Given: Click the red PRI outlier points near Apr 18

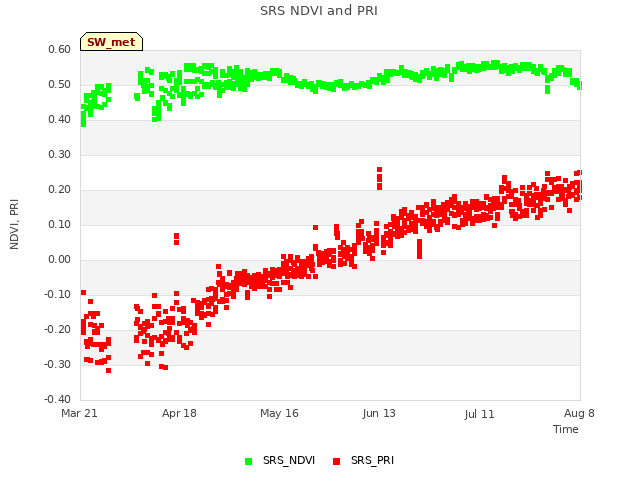Looking at the screenshot, I should pyautogui.click(x=176, y=239).
